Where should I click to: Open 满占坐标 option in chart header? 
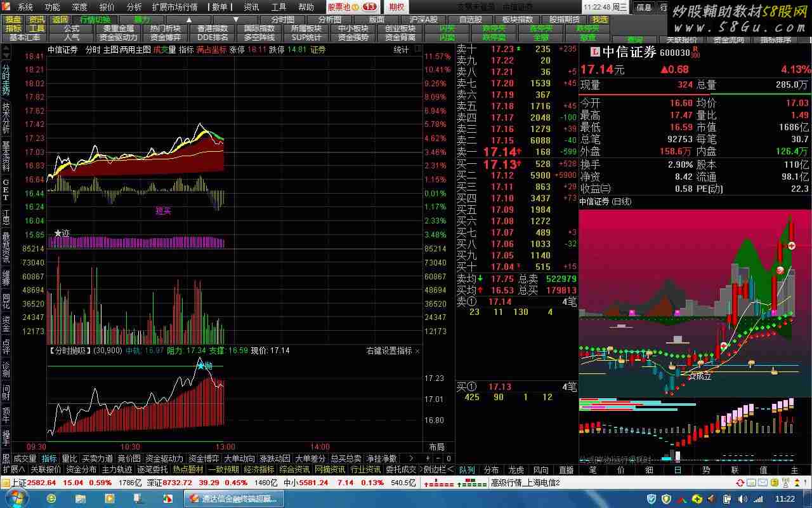(211, 50)
